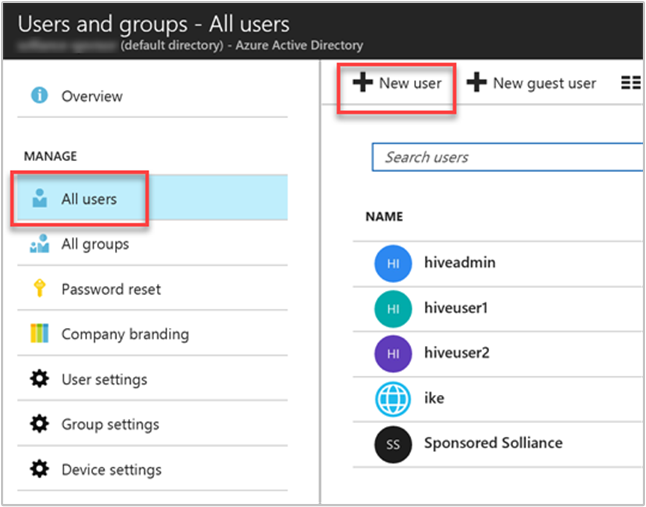The image size is (646, 507).
Task: Open the hiveadmin user entry
Action: click(459, 262)
